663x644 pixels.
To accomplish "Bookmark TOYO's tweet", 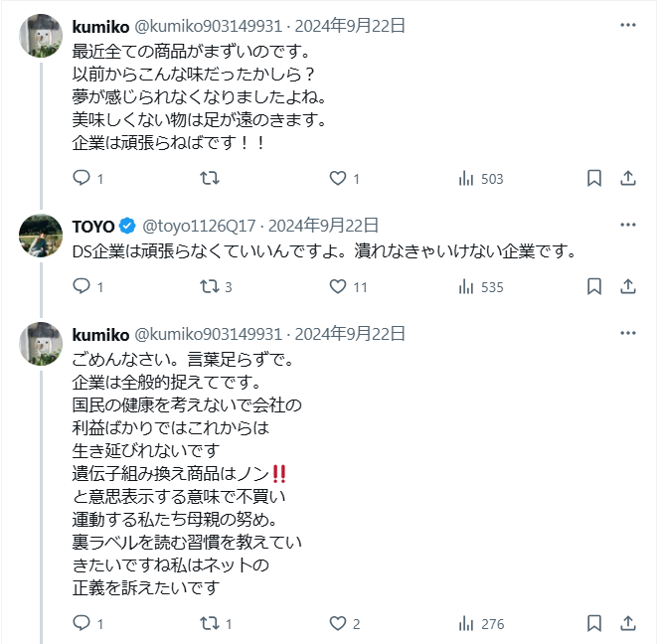I will 594,287.
